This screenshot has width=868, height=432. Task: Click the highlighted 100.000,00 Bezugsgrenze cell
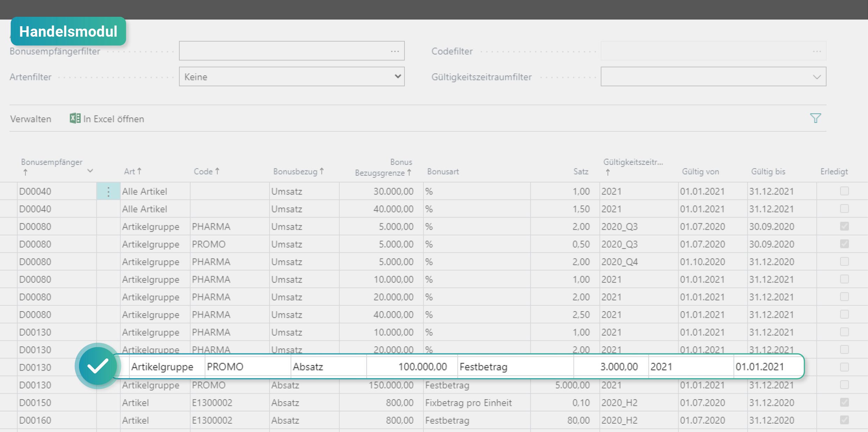(412, 367)
